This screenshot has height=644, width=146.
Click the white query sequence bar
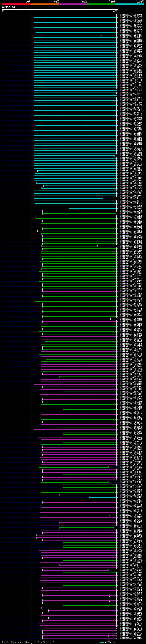60,10
